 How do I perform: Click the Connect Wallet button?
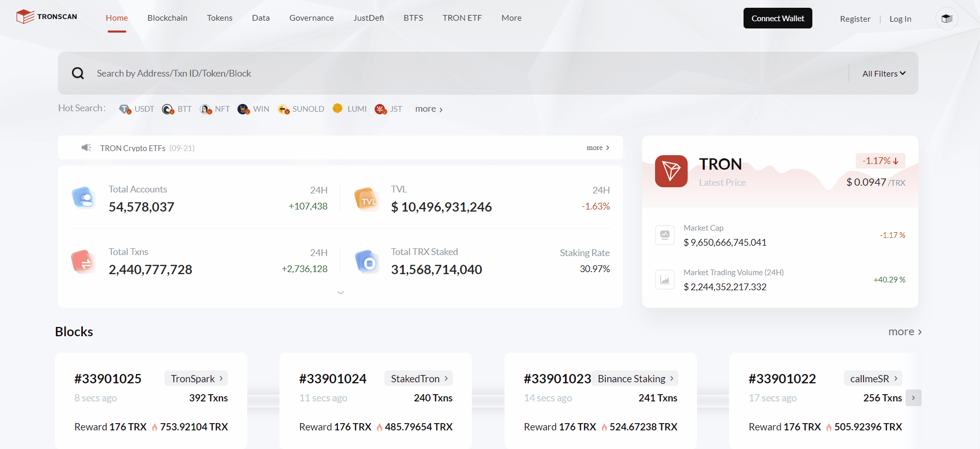pos(778,18)
